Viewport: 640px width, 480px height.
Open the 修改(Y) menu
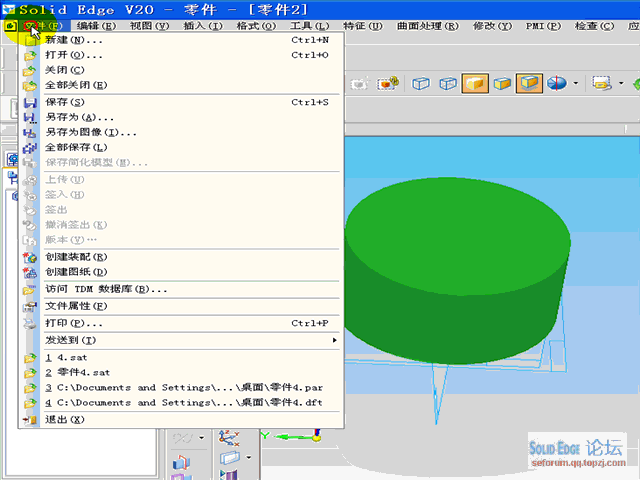pyautogui.click(x=492, y=26)
